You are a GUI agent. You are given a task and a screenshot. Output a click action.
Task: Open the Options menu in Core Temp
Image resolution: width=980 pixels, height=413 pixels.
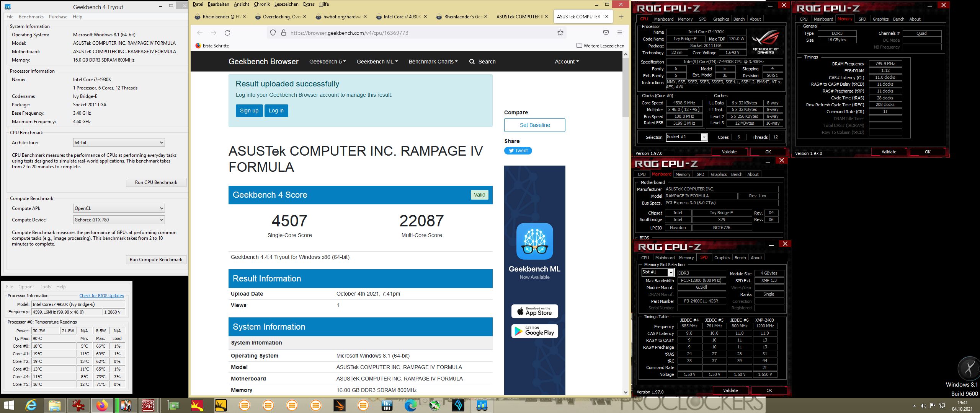pyautogui.click(x=26, y=287)
